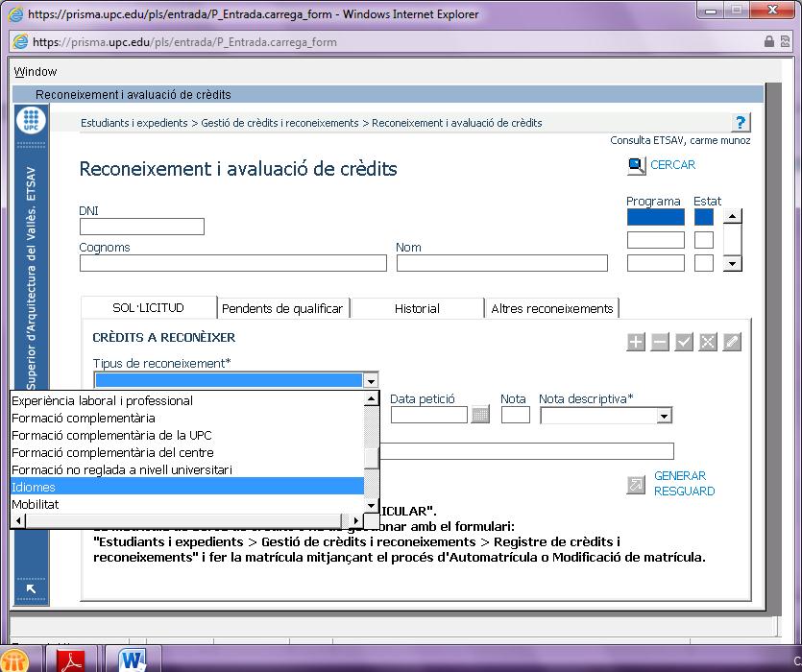Click the Generar Resguard icon
Screen dimensions: 802x672
coord(636,485)
